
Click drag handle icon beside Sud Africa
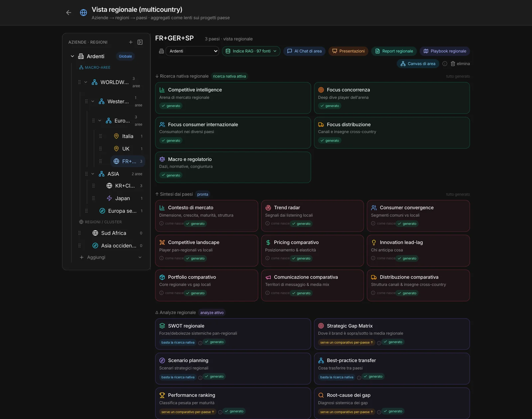(x=79, y=233)
